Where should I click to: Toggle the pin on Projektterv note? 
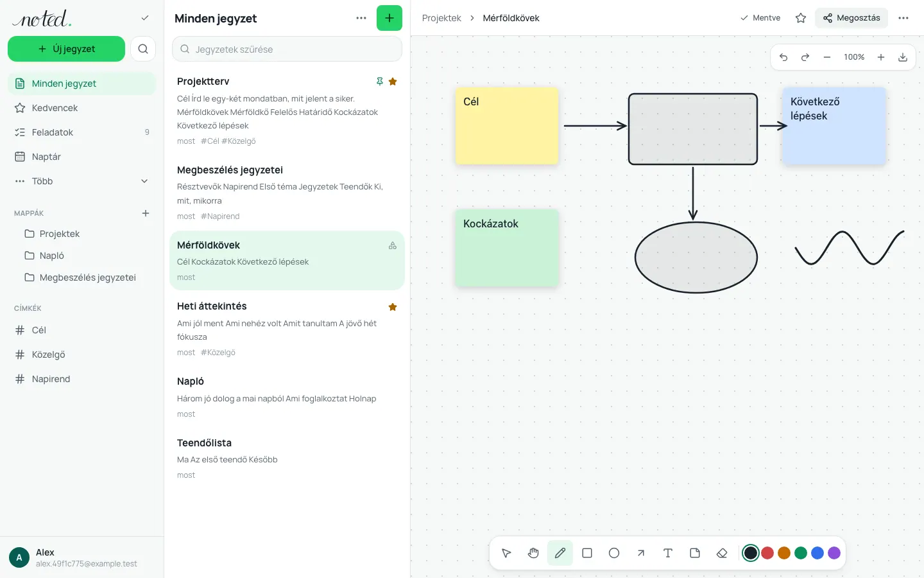coord(380,82)
